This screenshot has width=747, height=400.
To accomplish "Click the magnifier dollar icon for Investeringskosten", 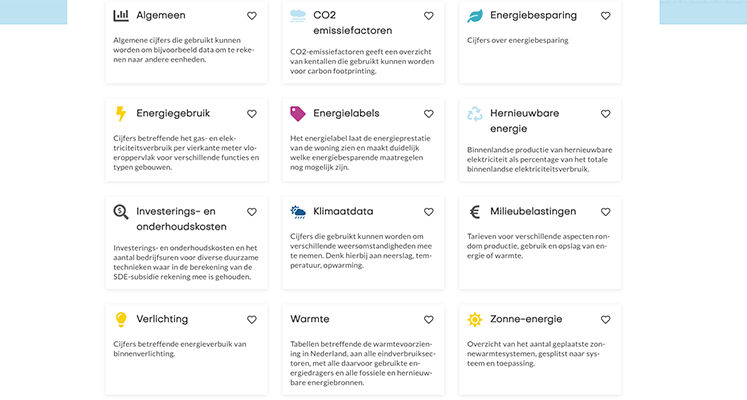I will point(121,212).
